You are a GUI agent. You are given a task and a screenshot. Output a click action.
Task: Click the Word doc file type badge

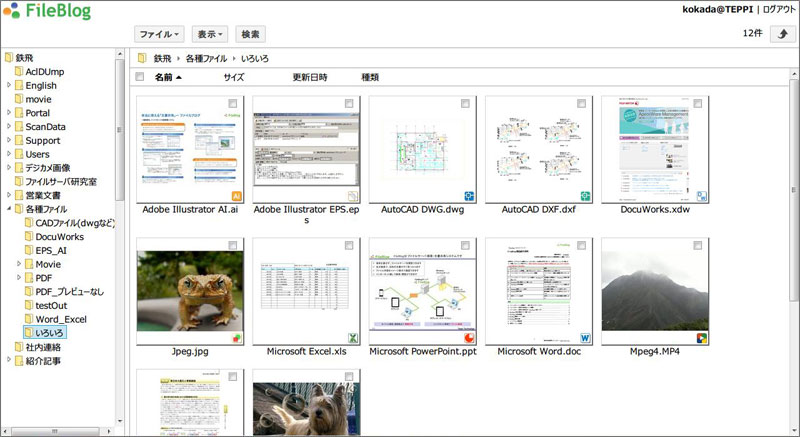click(586, 338)
